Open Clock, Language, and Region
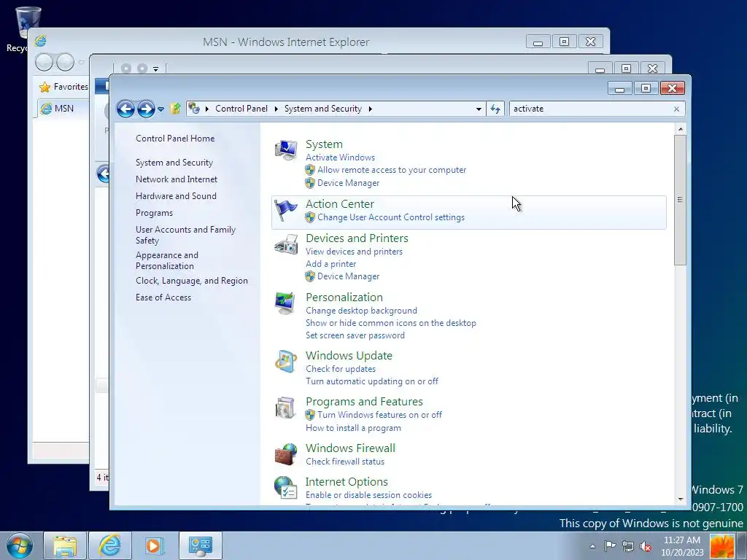This screenshot has width=747, height=560. [192, 281]
